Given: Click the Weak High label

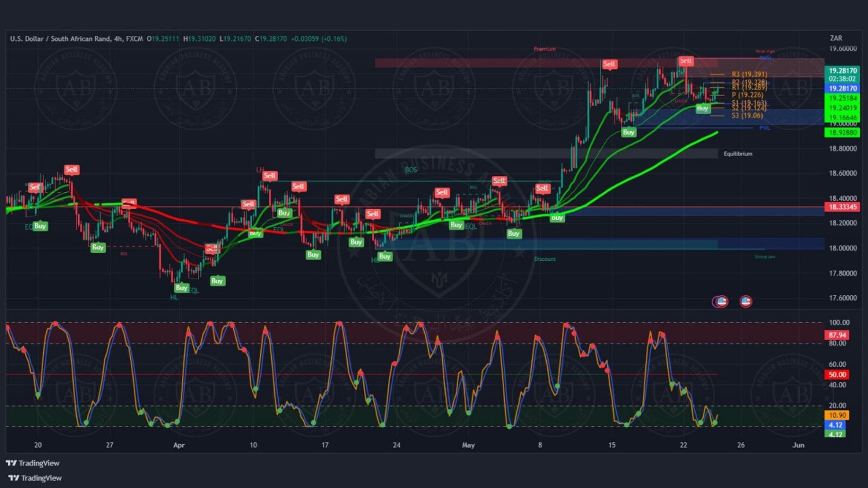Looking at the screenshot, I should (x=765, y=51).
